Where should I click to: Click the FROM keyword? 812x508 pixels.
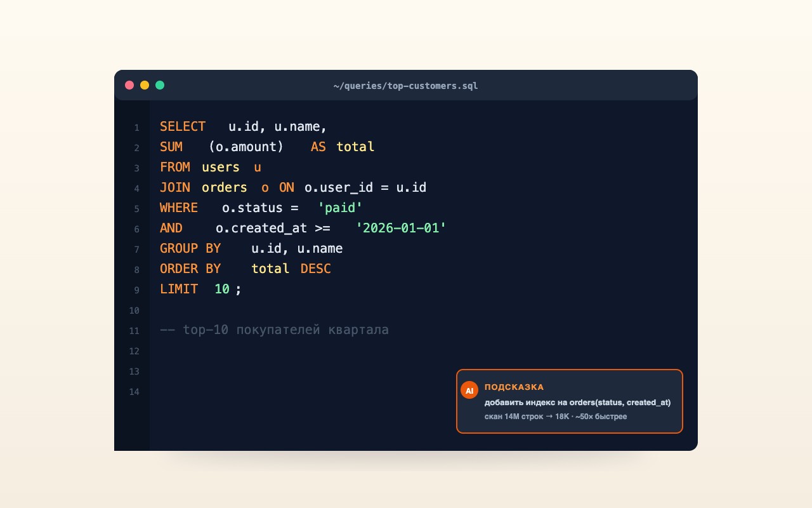coord(175,167)
